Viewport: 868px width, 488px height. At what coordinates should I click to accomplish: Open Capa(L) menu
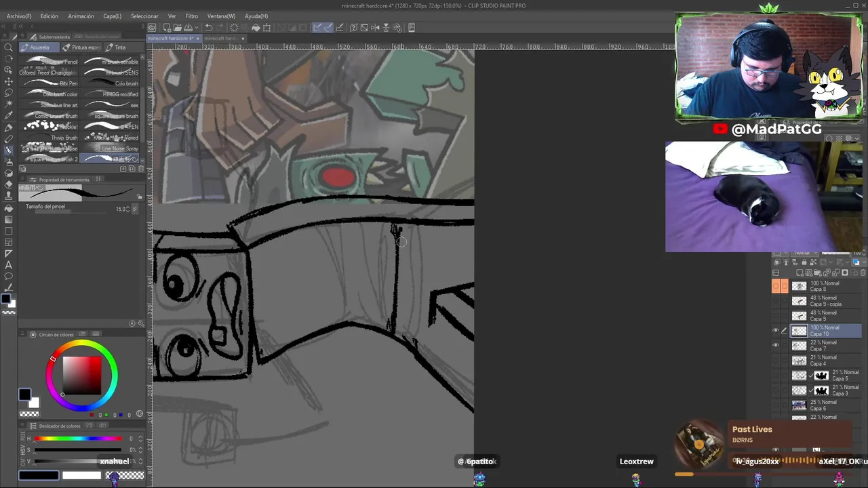coord(113,16)
